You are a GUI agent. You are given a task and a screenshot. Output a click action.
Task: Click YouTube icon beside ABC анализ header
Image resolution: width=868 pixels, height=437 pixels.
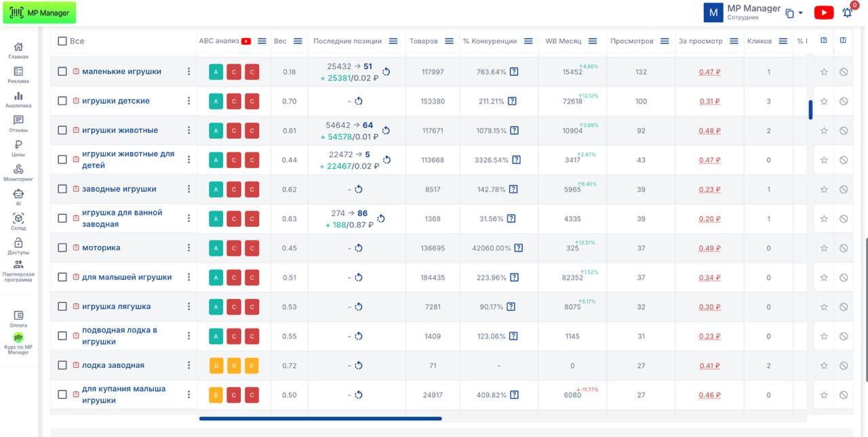246,41
